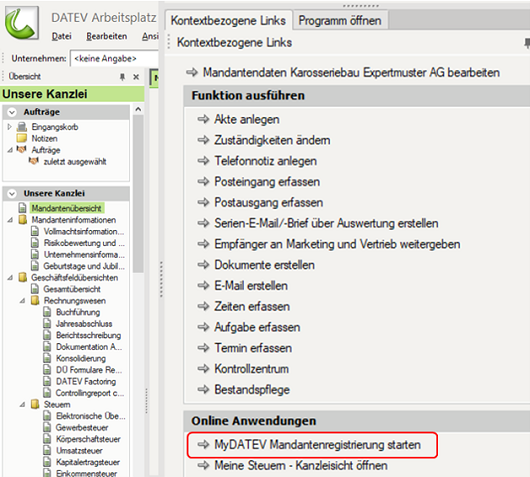530x477 pixels.
Task: Open Dokumentation A... tree entry
Action: pos(89,347)
